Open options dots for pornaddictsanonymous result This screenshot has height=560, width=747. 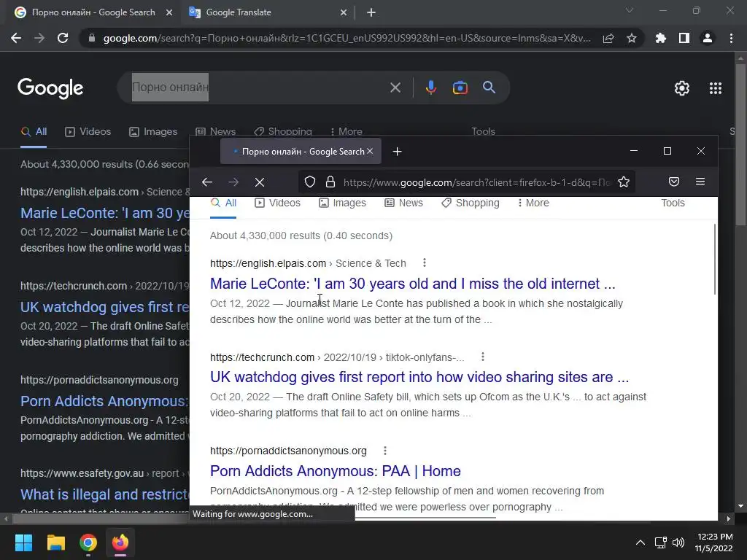click(385, 451)
